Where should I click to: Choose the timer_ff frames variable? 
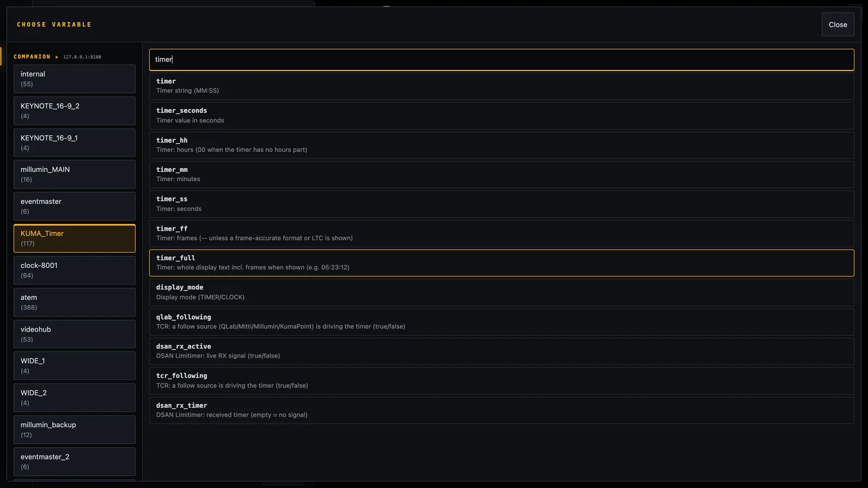pyautogui.click(x=501, y=234)
